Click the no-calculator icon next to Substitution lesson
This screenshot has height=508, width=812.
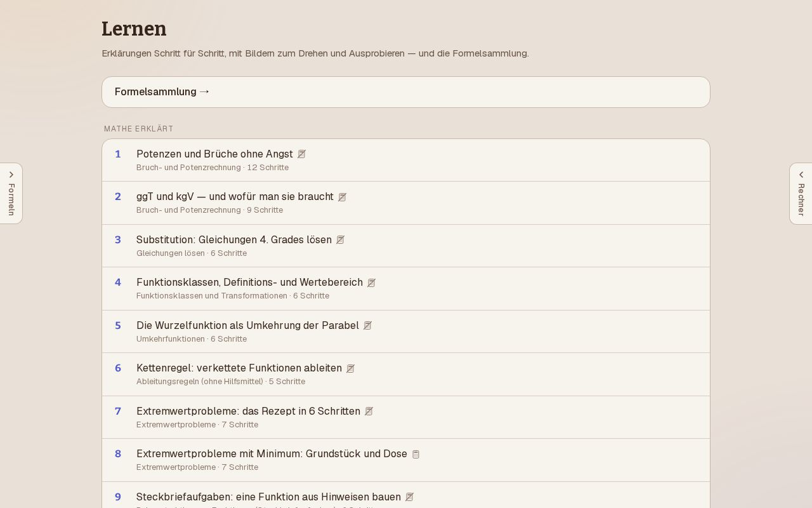[x=341, y=240]
